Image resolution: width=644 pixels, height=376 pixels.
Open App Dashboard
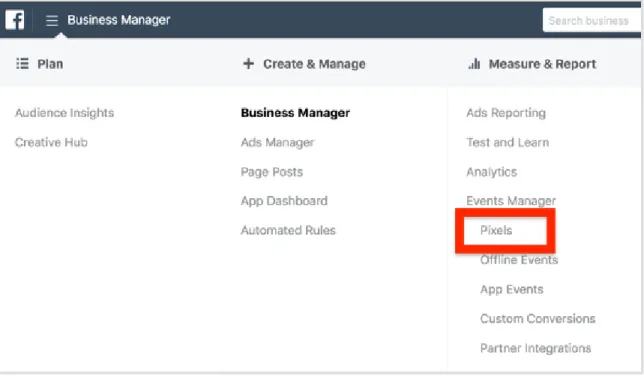[x=284, y=201]
